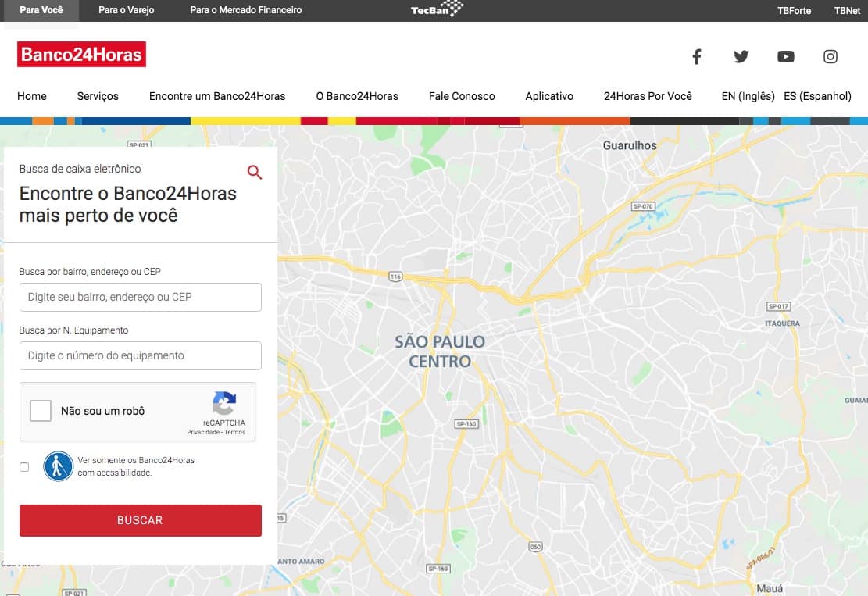
Task: Click the SP-017 road marker
Action: click(778, 306)
